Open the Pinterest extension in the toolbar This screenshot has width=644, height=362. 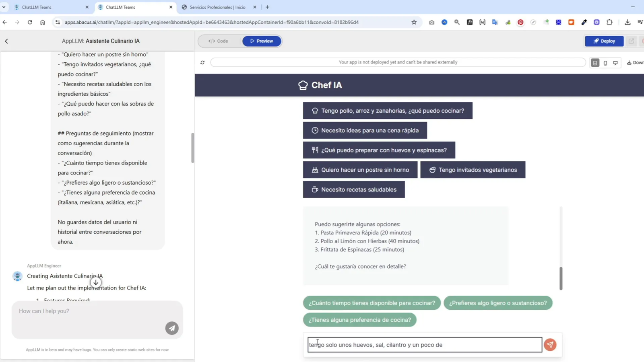tap(520, 22)
